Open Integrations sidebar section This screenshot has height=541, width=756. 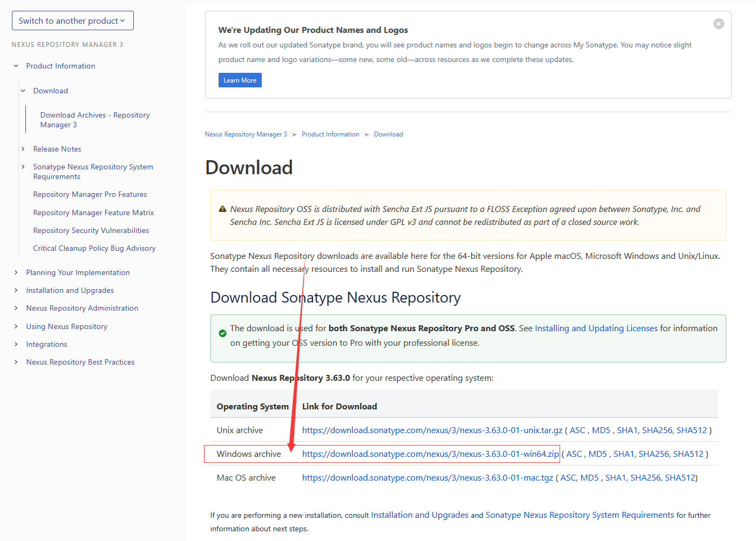(x=46, y=344)
